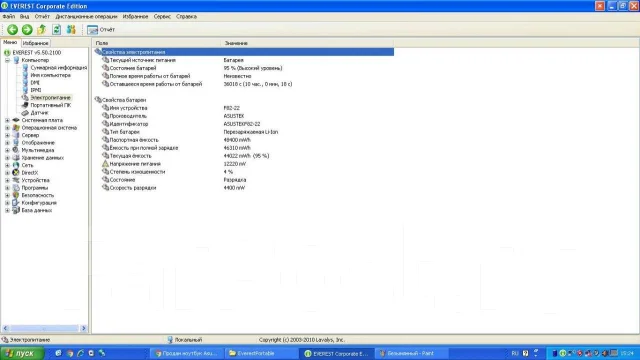The height and width of the screenshot is (360, 640).
Task: Click the DirectX tree icon
Action: pos(16,173)
